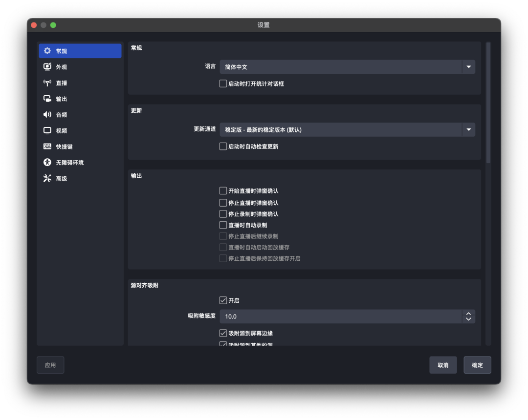This screenshot has width=528, height=420.
Task: Uncheck 吸附源到屏幕边缘 option
Action: coord(223,333)
